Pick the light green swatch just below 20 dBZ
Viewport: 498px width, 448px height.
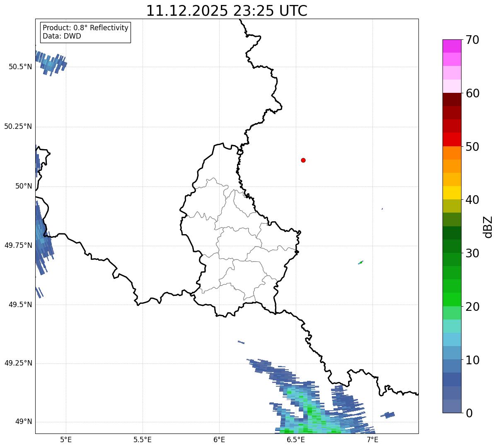click(x=452, y=313)
